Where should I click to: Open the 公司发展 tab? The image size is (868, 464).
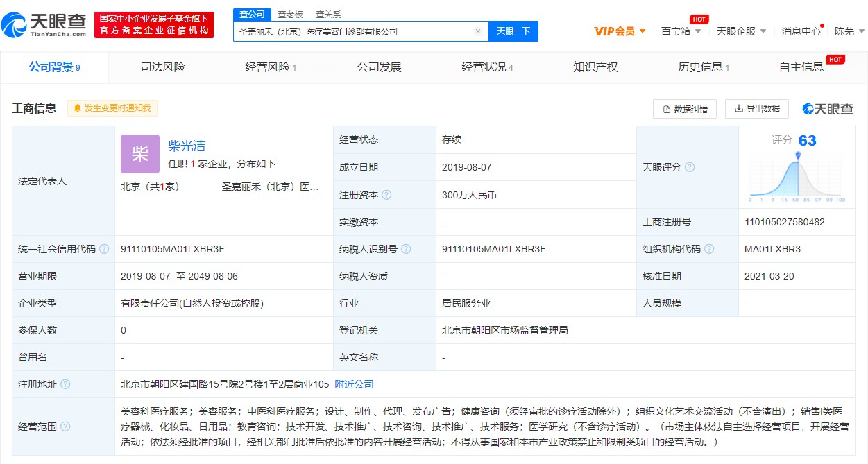click(379, 67)
